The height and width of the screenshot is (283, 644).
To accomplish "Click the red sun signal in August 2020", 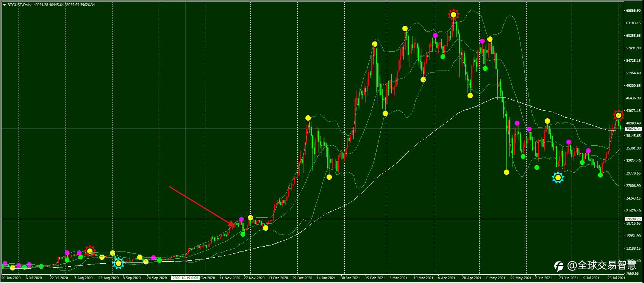I will point(90,251).
